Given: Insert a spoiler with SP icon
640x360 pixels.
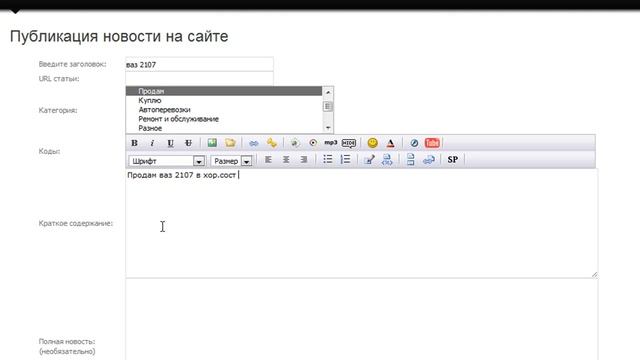Looking at the screenshot, I should point(452,160).
